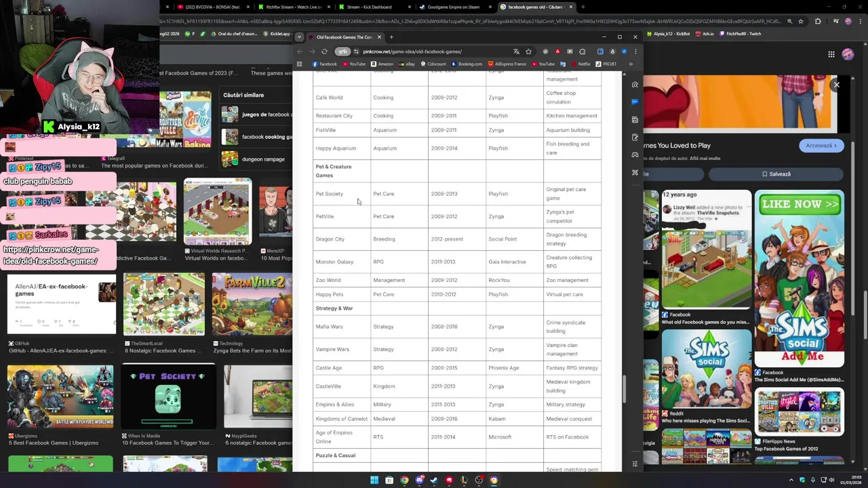Open volume control in system tray
The height and width of the screenshot is (488, 868).
click(x=831, y=481)
